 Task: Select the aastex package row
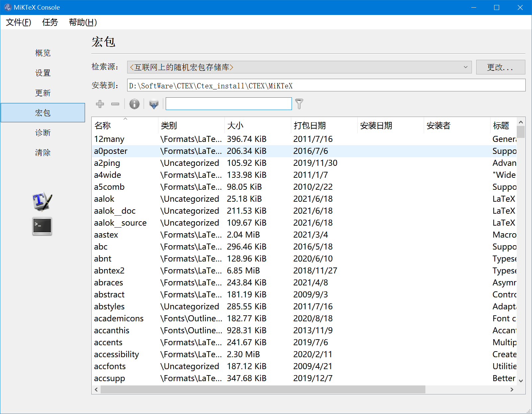click(304, 235)
